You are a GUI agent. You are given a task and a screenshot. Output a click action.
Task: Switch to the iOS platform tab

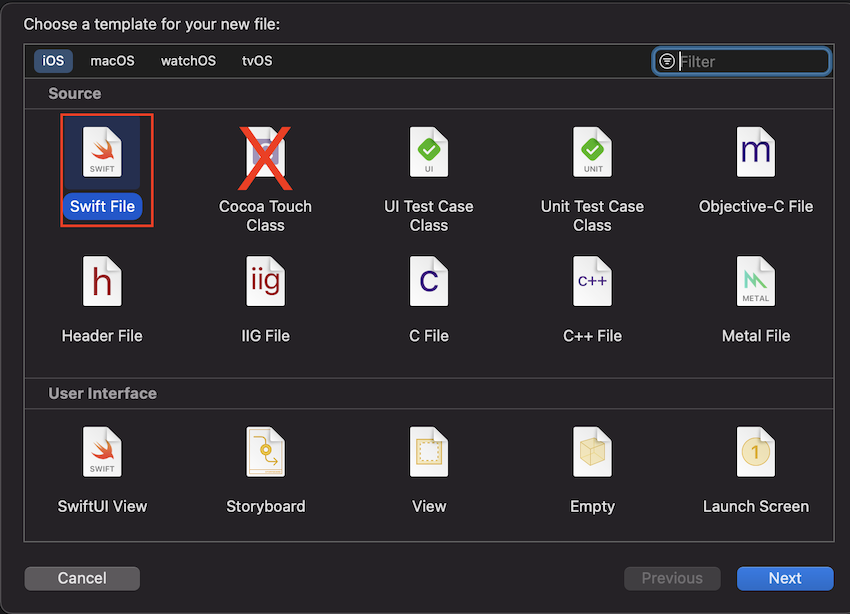pos(53,61)
